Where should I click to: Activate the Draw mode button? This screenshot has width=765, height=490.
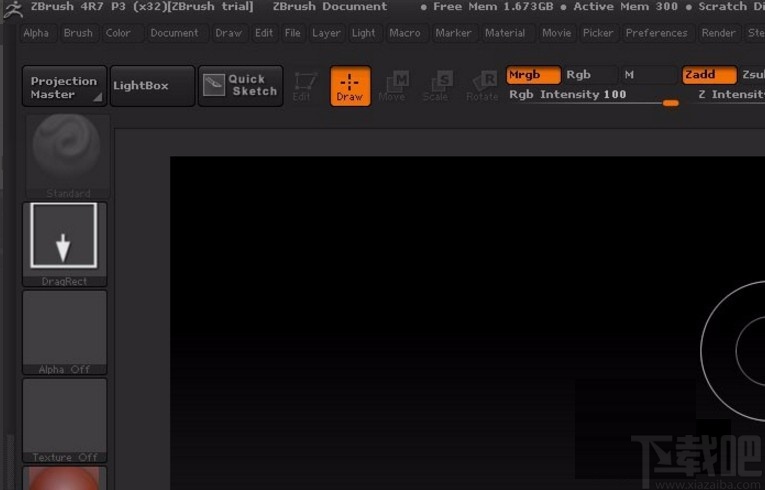pyautogui.click(x=350, y=86)
